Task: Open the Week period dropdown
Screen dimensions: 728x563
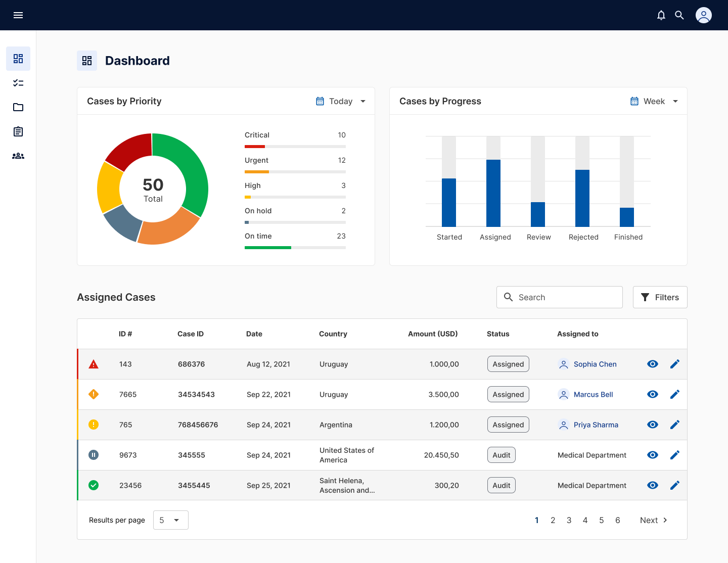Action: pyautogui.click(x=654, y=101)
